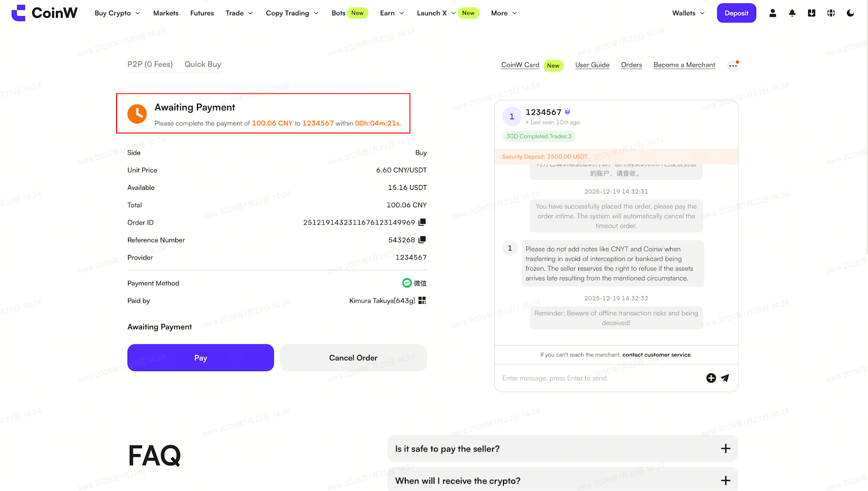Image resolution: width=868 pixels, height=491 pixels.
Task: Toggle dark mode moon icon
Action: tap(851, 13)
